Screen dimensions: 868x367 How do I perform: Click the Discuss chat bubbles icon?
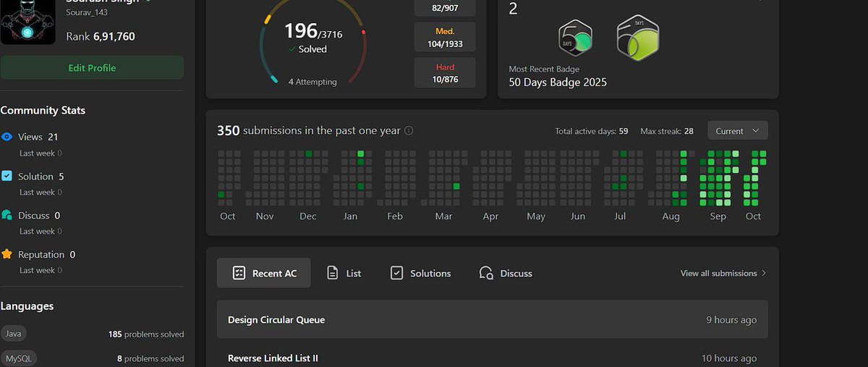(x=7, y=215)
